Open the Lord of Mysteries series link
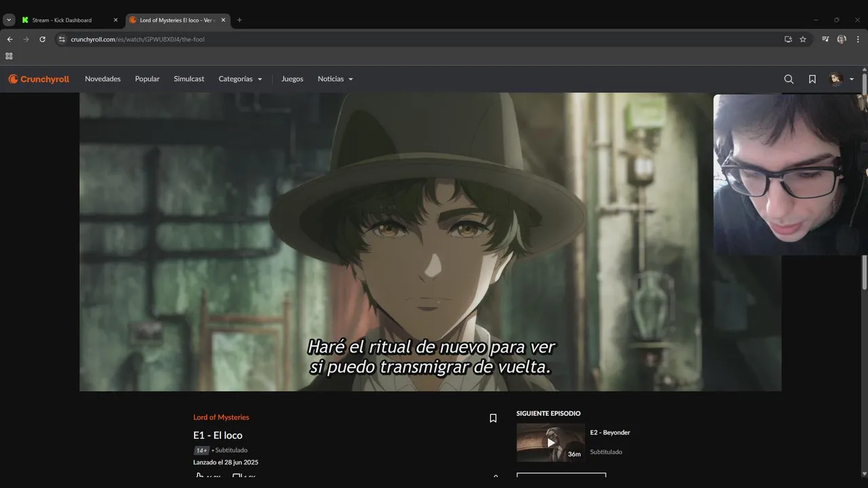This screenshot has height=488, width=868. [221, 418]
